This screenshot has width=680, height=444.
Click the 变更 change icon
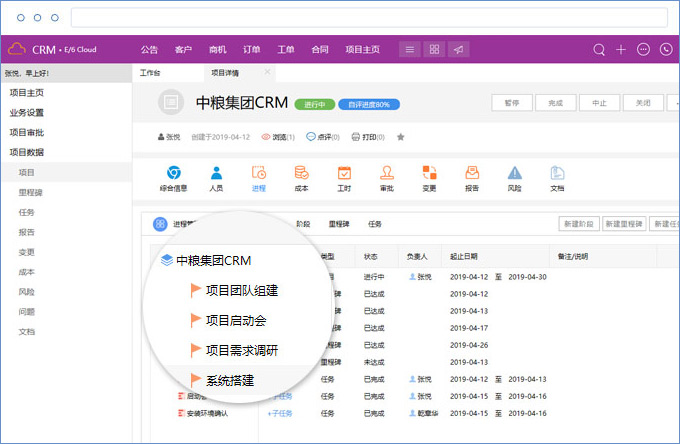pos(429,177)
